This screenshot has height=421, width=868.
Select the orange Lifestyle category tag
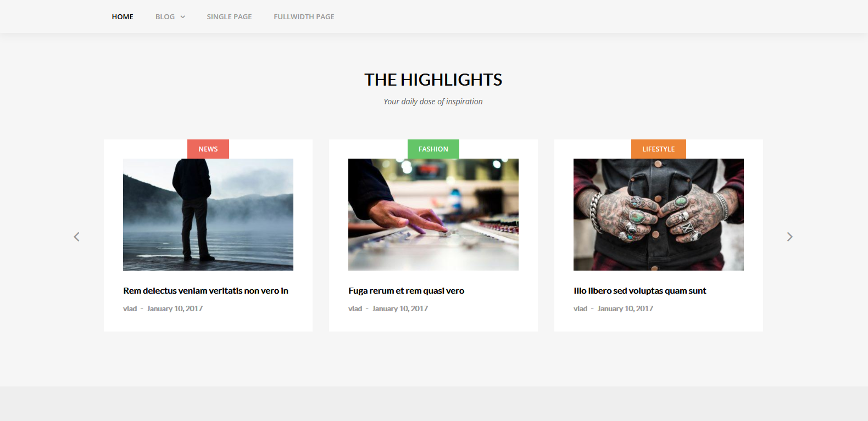[659, 149]
